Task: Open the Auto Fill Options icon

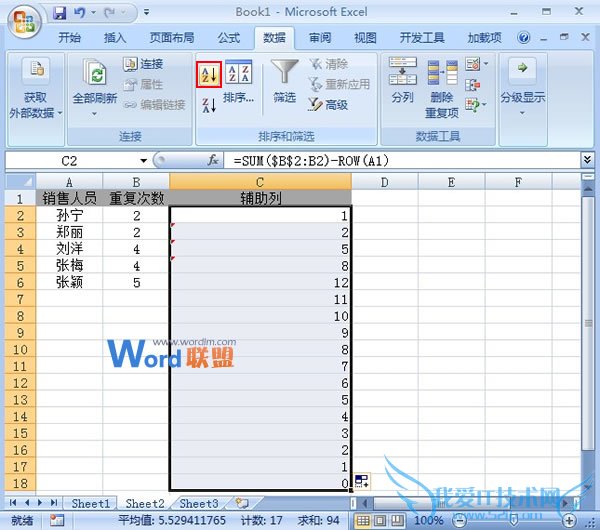Action: click(362, 481)
